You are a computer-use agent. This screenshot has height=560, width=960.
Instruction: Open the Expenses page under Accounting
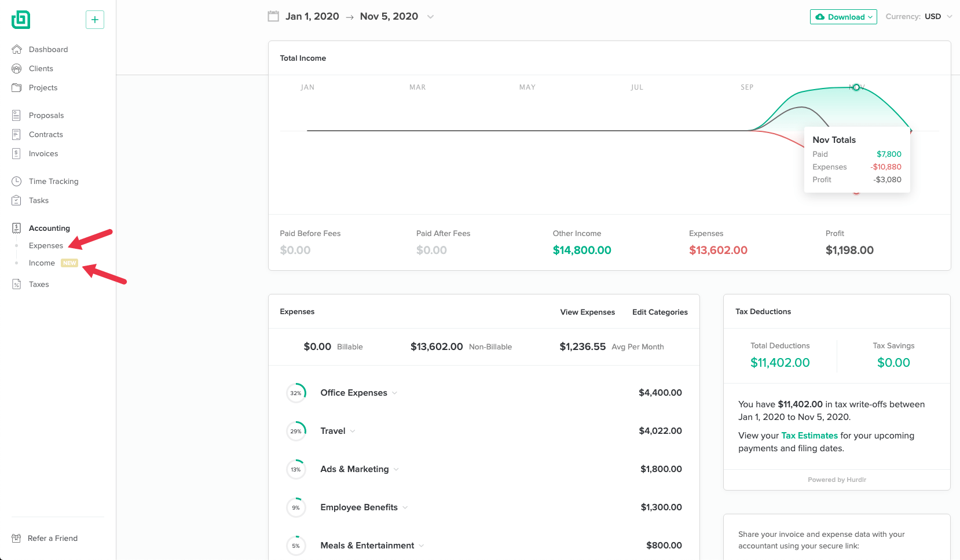tap(46, 245)
